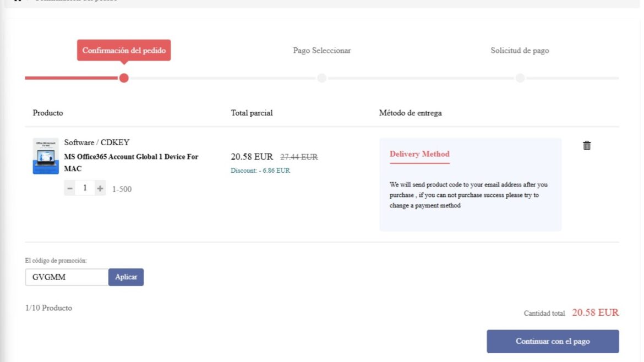Increase the quantity with the plus button

coord(100,188)
